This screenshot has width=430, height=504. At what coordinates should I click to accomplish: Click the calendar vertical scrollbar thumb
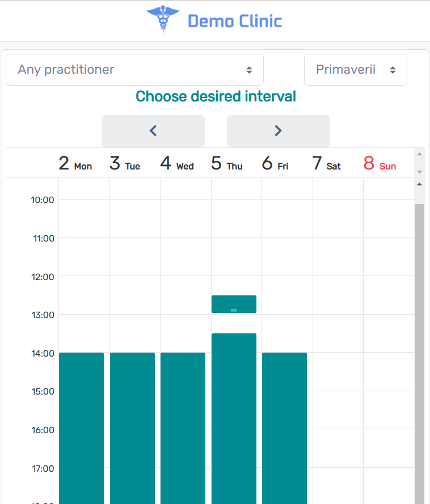[x=420, y=351]
